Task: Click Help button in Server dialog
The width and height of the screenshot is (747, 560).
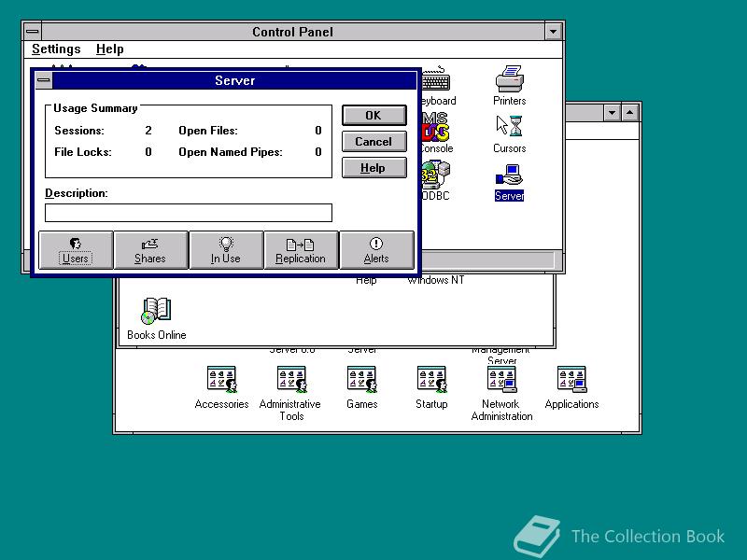Action: click(374, 168)
